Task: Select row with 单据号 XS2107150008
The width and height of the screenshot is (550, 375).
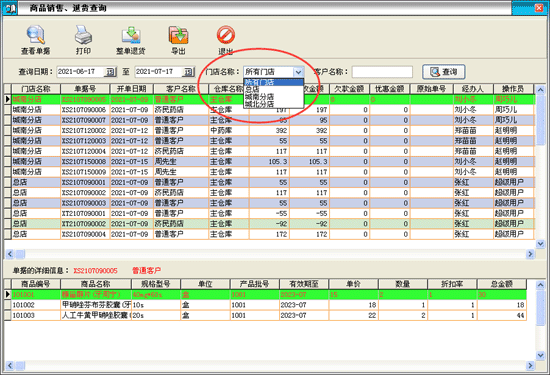Action: pos(270,161)
